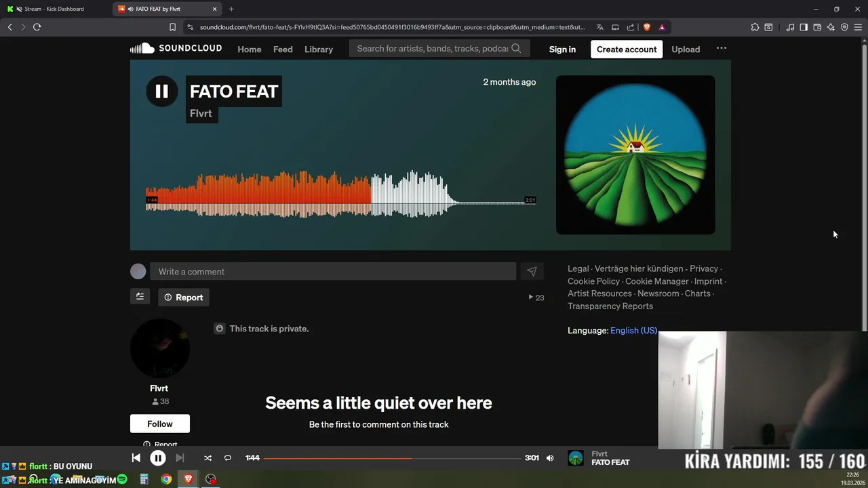Open the Brave Wallet icon
868x488 pixels.
817,27
